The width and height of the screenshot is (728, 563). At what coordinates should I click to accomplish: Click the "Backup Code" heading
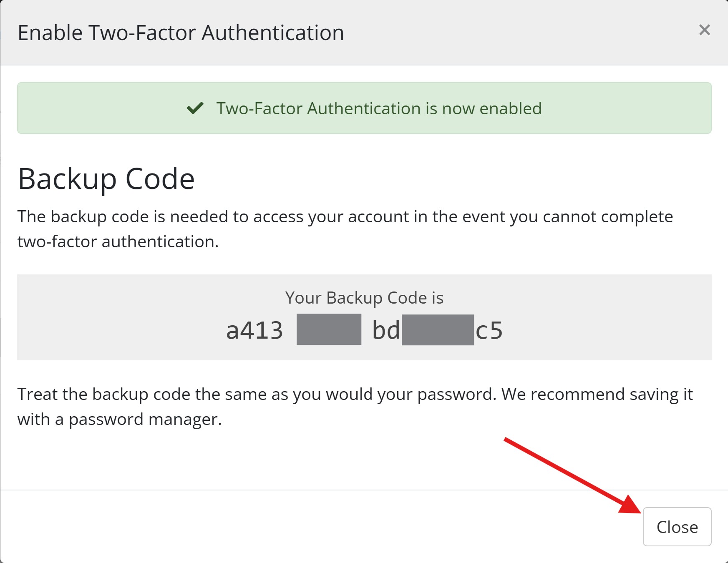point(106,179)
